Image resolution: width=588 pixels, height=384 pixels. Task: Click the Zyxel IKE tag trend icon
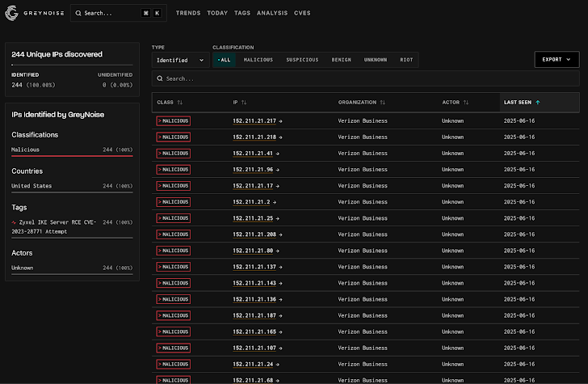click(x=14, y=222)
